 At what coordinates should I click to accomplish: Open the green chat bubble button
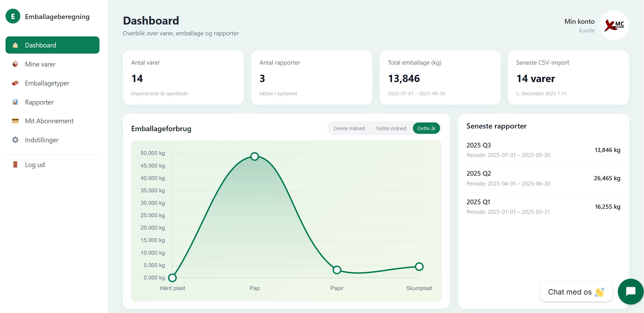point(631,292)
